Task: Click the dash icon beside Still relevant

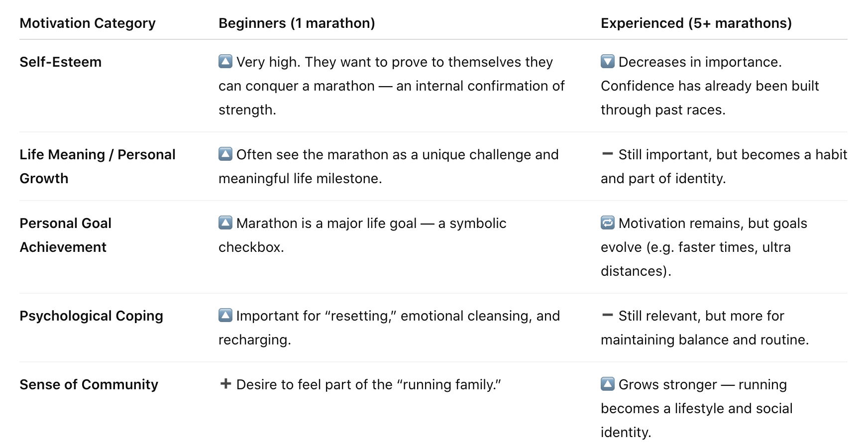Action: pos(608,315)
